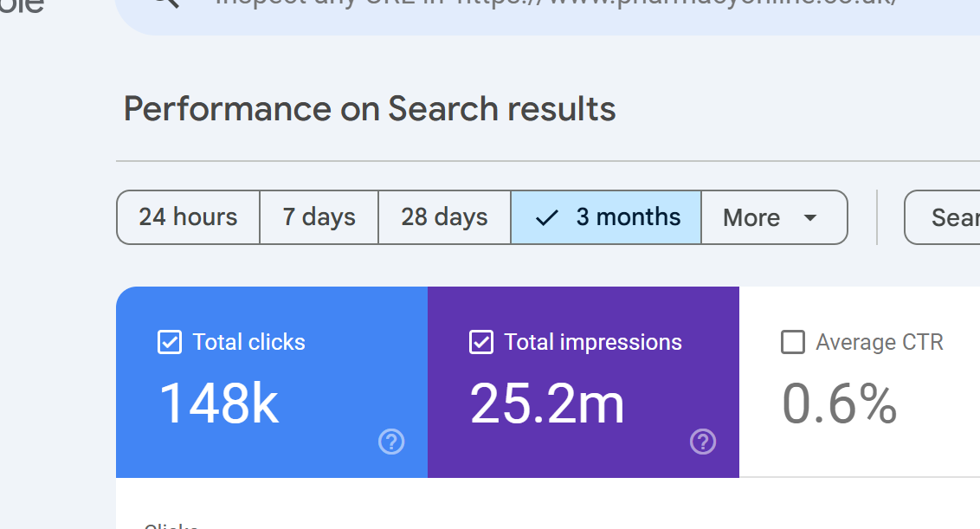This screenshot has width=980, height=529.
Task: Uncheck the Total impressions checkbox
Action: (x=481, y=342)
